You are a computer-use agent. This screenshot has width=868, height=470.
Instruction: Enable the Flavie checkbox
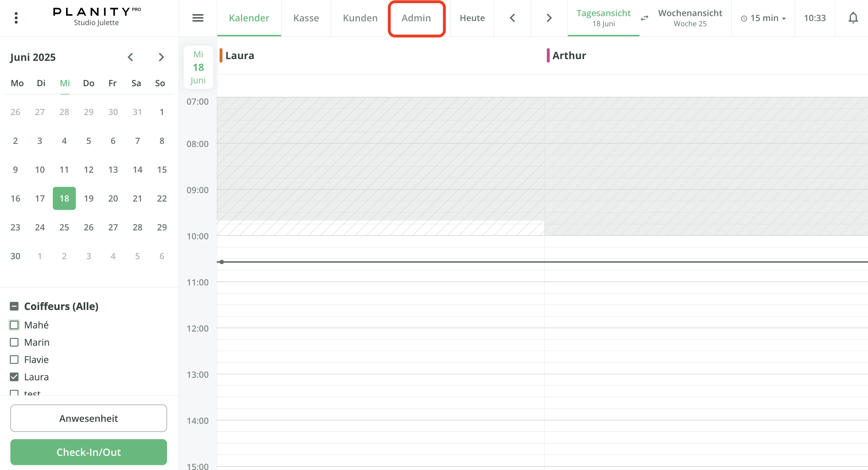point(14,360)
